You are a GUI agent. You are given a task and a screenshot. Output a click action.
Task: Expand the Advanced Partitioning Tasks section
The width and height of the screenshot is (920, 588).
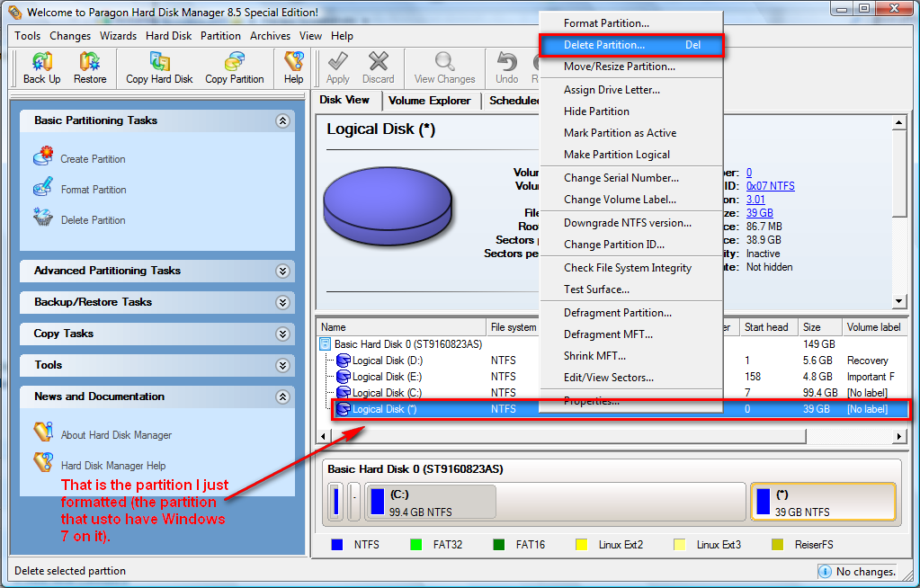283,271
